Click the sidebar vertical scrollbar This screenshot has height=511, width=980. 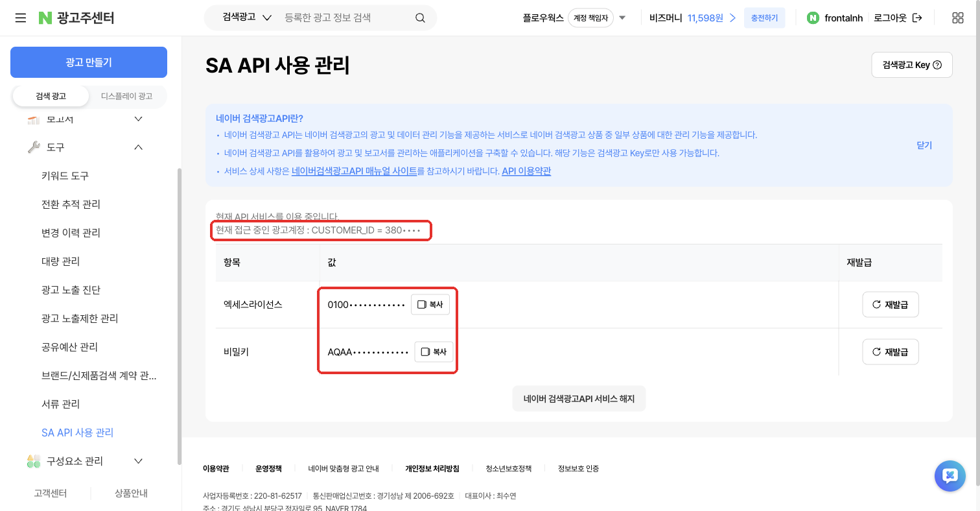[x=180, y=316]
